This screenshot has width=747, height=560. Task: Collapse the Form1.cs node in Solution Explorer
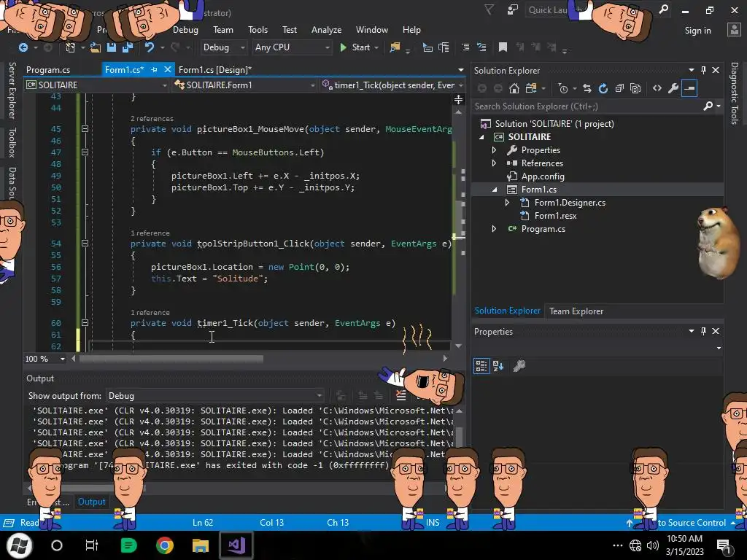coord(495,190)
